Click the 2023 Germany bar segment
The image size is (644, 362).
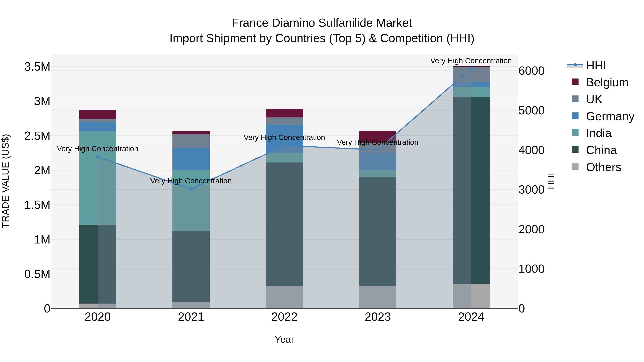point(378,161)
